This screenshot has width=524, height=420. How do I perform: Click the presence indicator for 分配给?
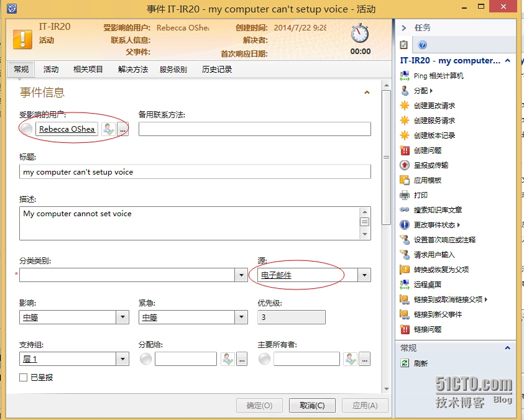tap(145, 359)
